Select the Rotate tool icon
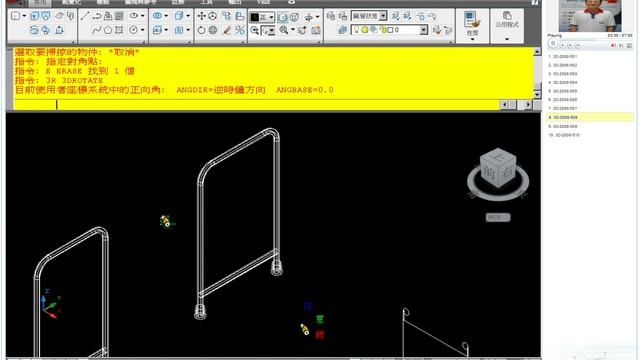This screenshot has height=360, width=640. click(201, 30)
